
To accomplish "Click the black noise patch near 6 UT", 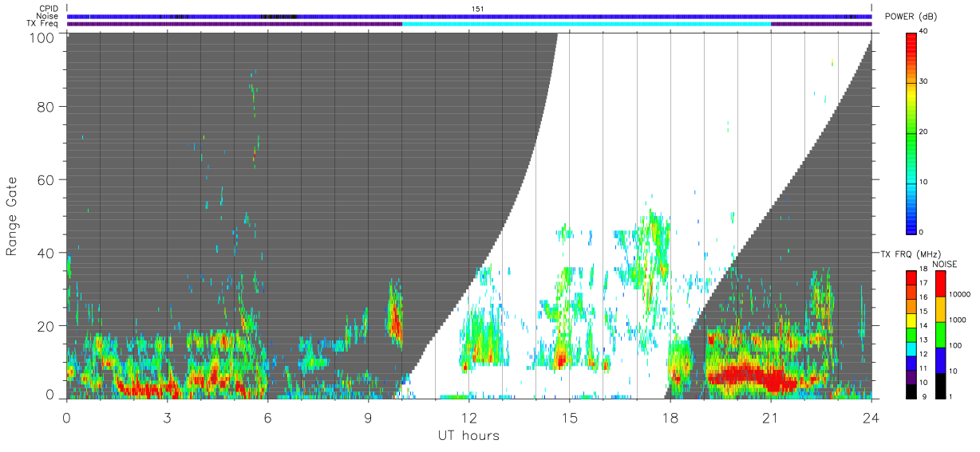I will (x=279, y=16).
